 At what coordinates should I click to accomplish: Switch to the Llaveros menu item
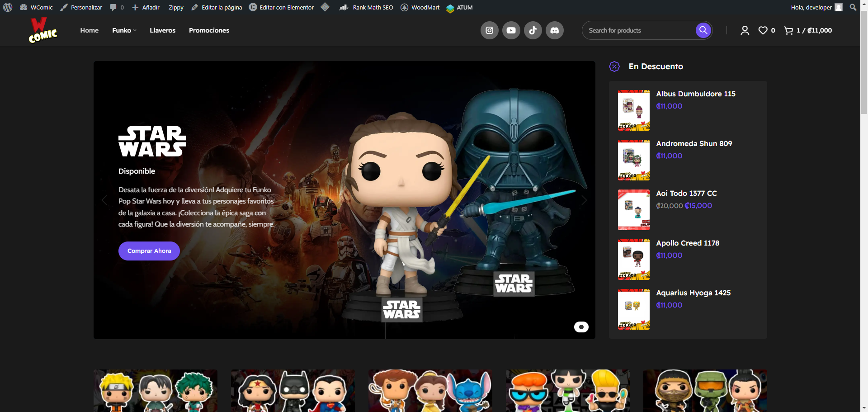[162, 30]
